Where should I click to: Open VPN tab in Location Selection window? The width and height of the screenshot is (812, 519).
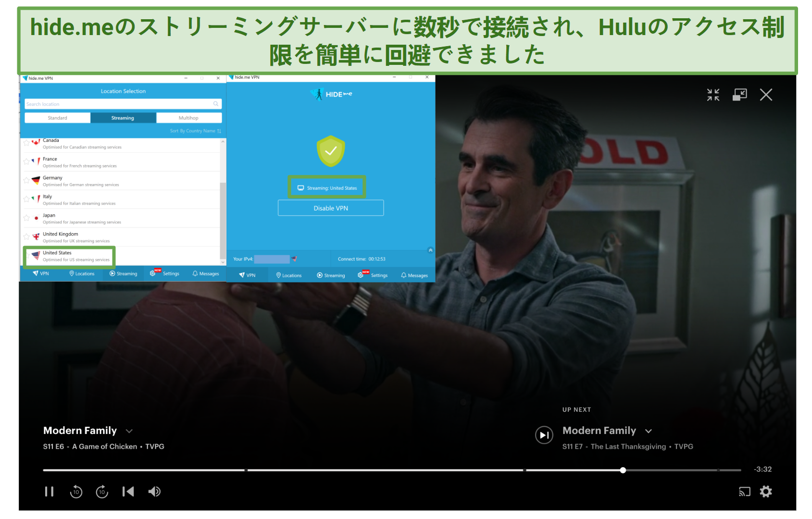click(41, 273)
